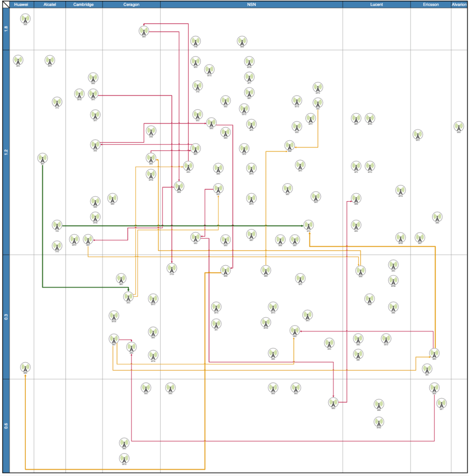Select the 1.8 row header
469x476 pixels.
point(6,29)
